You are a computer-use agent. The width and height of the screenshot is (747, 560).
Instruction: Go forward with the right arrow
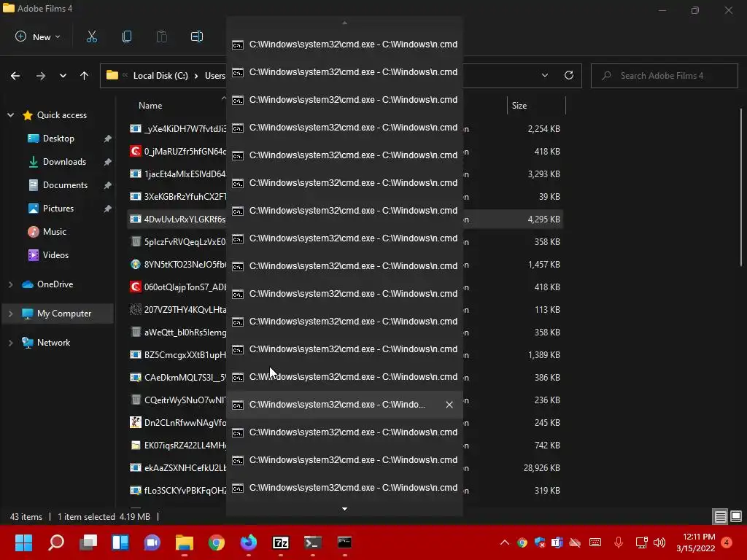tap(41, 76)
